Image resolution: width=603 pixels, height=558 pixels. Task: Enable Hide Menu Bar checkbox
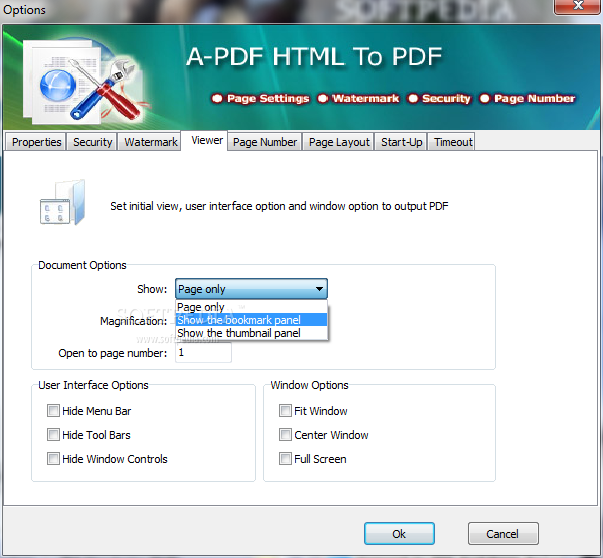point(53,411)
